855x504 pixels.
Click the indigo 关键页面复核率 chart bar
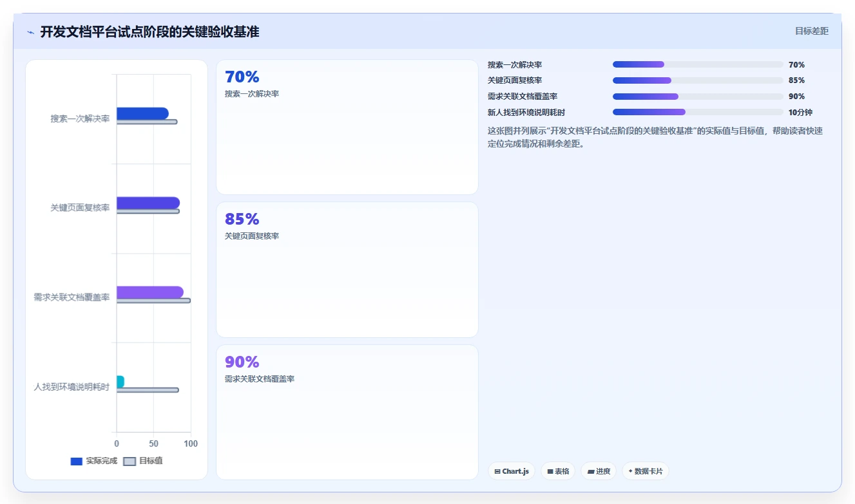click(x=148, y=203)
